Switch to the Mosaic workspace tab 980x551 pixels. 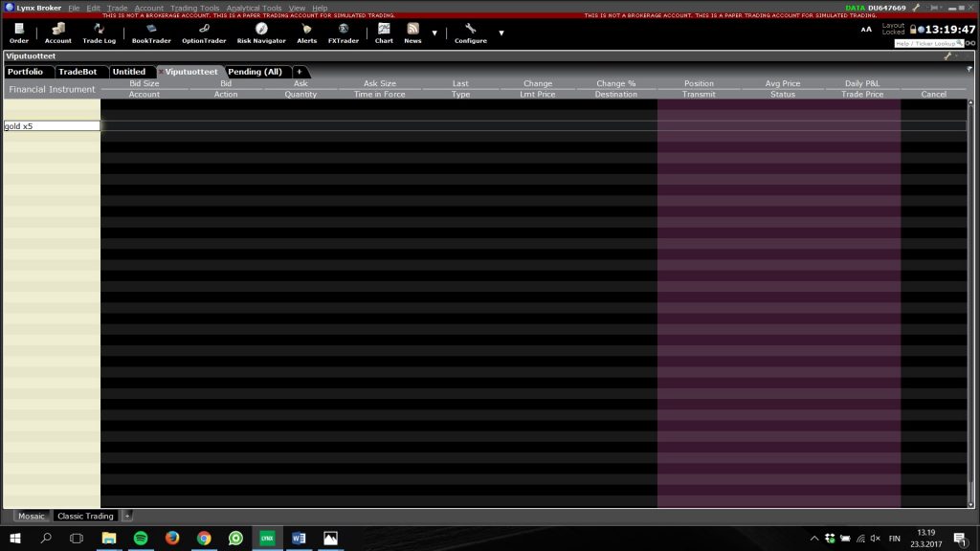tap(32, 516)
